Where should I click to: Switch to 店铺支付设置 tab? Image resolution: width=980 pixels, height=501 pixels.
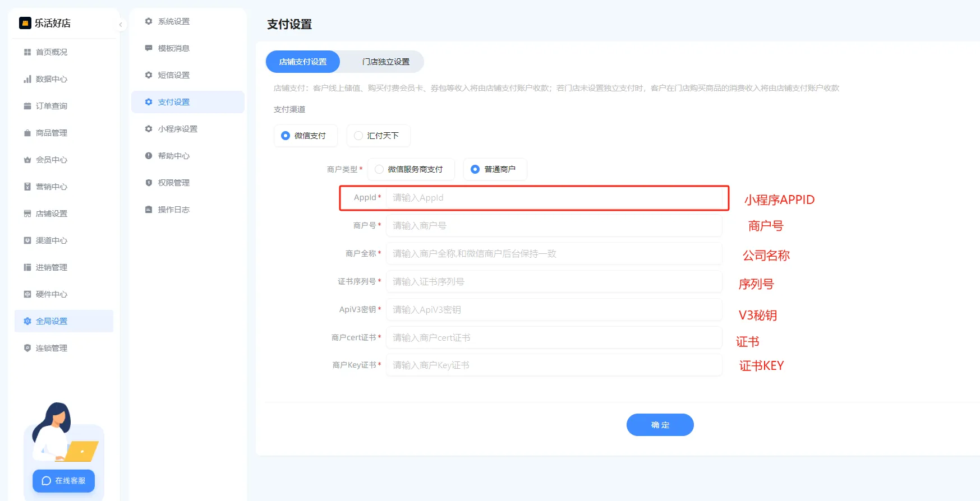[x=303, y=62]
